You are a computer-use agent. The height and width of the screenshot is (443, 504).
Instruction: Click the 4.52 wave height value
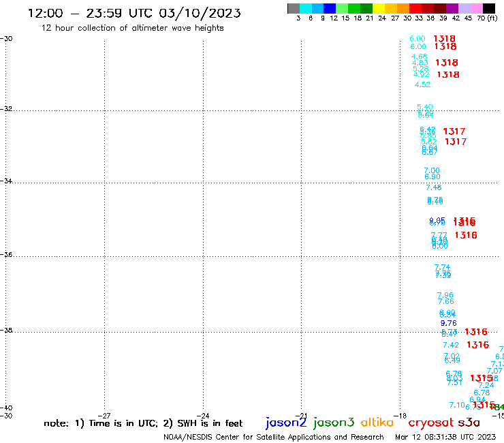tap(422, 85)
